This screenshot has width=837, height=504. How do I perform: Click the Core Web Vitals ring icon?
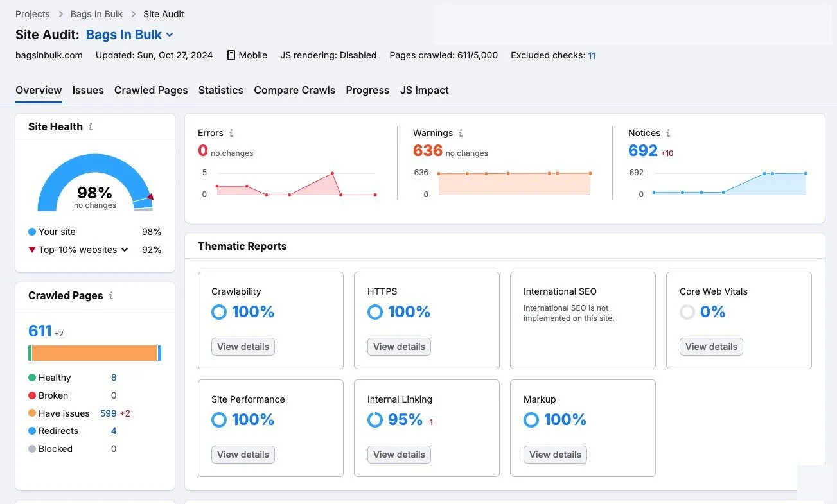687,312
